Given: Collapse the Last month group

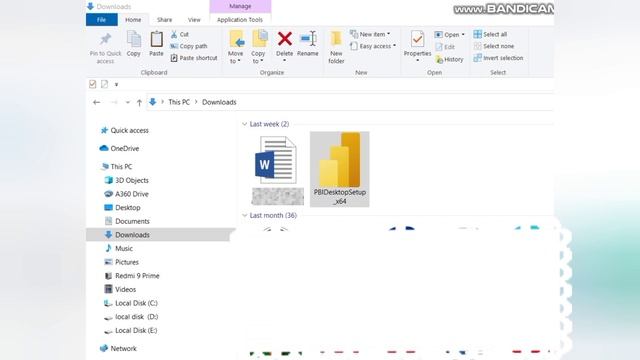Looking at the screenshot, I should 244,215.
